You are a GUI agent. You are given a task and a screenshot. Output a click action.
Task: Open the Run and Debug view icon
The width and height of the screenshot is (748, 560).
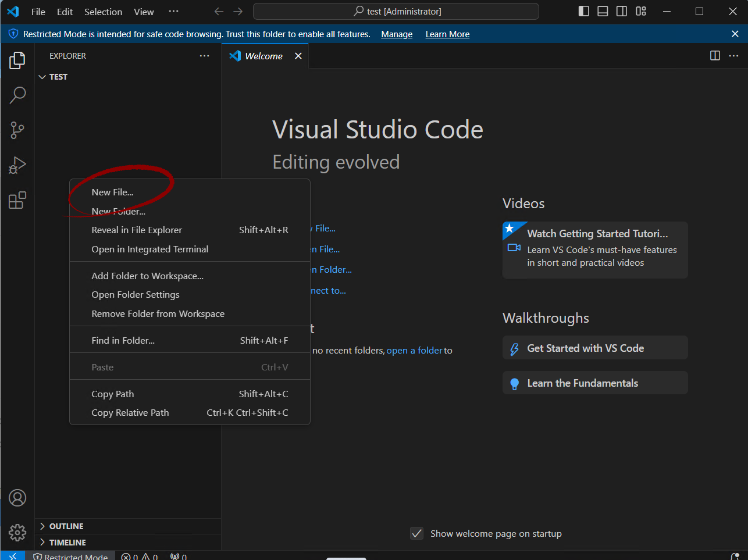17,165
